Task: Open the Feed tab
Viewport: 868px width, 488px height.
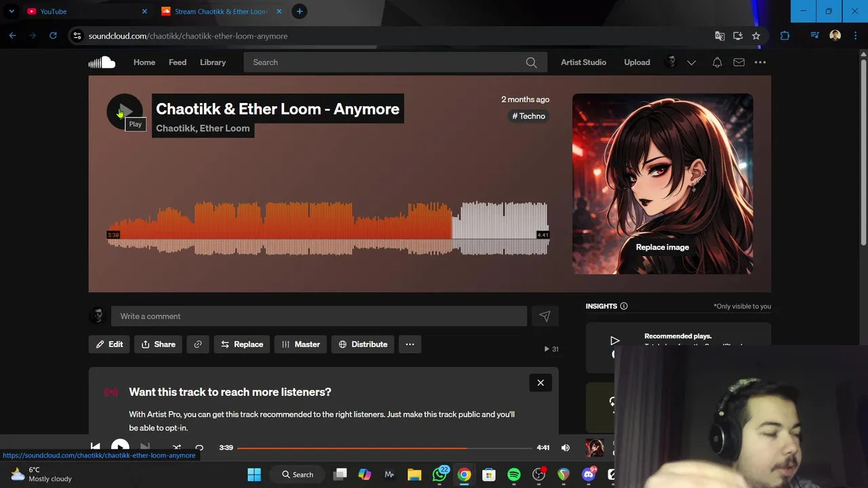Action: click(178, 62)
